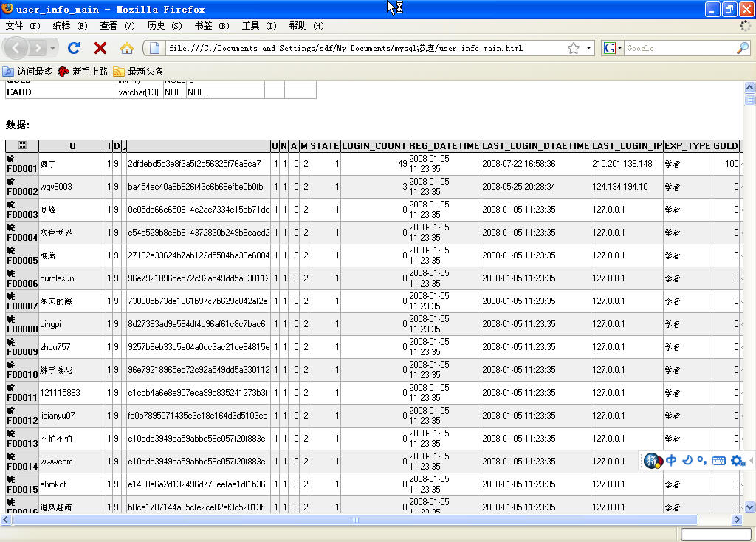Toggle the half-moon width mode icon
The height and width of the screenshot is (542, 756).
click(687, 460)
